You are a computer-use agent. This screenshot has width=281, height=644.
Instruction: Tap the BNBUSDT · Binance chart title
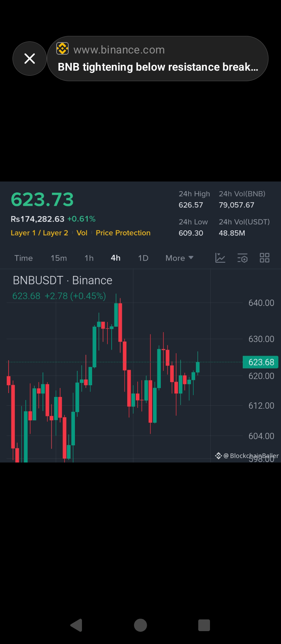62,280
